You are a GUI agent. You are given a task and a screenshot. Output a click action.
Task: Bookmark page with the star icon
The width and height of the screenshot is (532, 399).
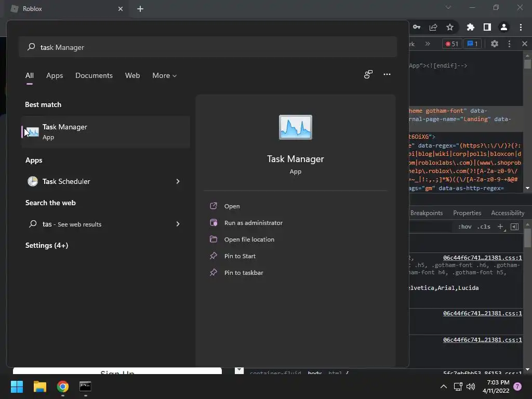coord(450,27)
